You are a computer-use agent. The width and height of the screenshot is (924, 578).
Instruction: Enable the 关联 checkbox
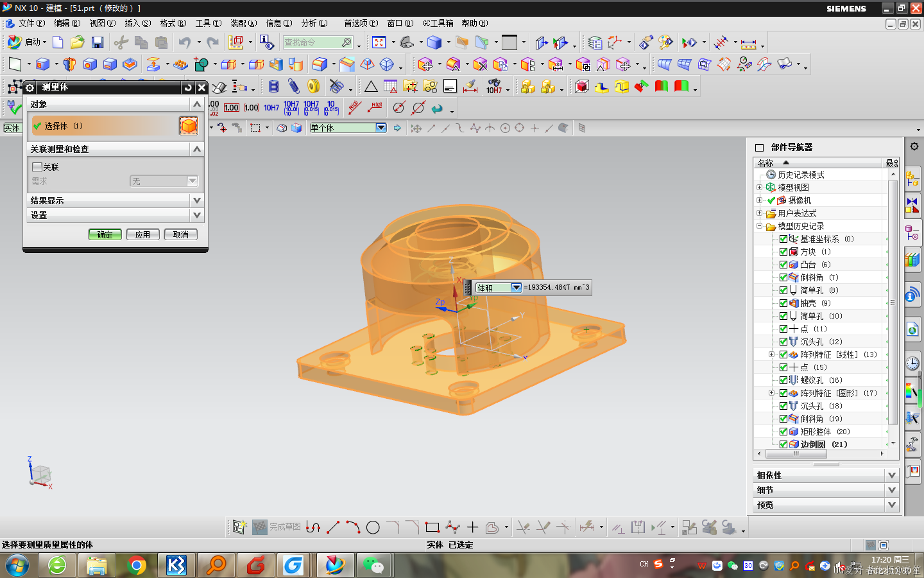tap(37, 167)
